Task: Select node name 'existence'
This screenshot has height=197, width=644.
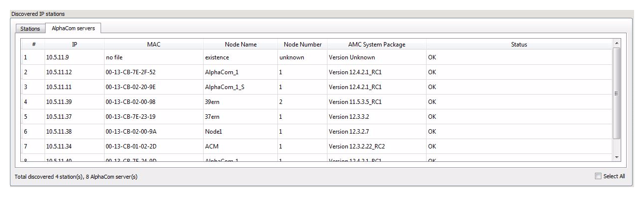Action: coord(241,57)
